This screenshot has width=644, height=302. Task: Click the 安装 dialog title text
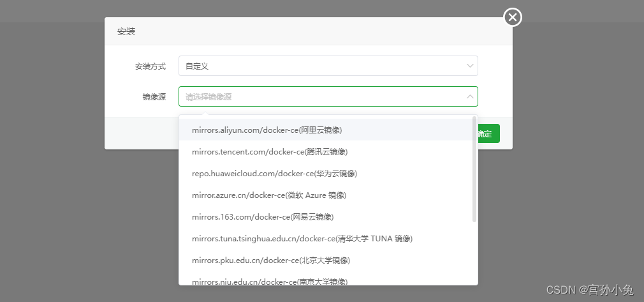point(126,32)
